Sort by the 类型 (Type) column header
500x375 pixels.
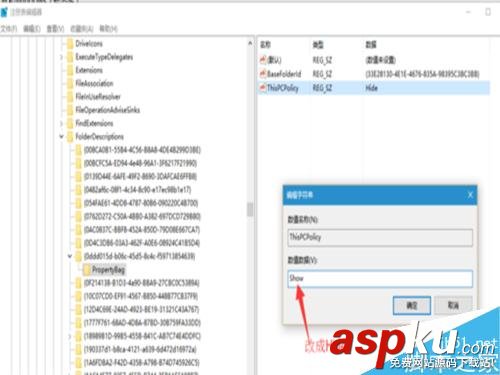tap(318, 44)
